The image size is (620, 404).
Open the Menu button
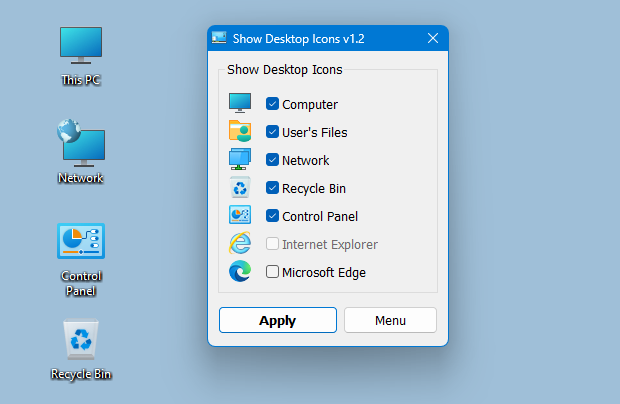tap(390, 320)
